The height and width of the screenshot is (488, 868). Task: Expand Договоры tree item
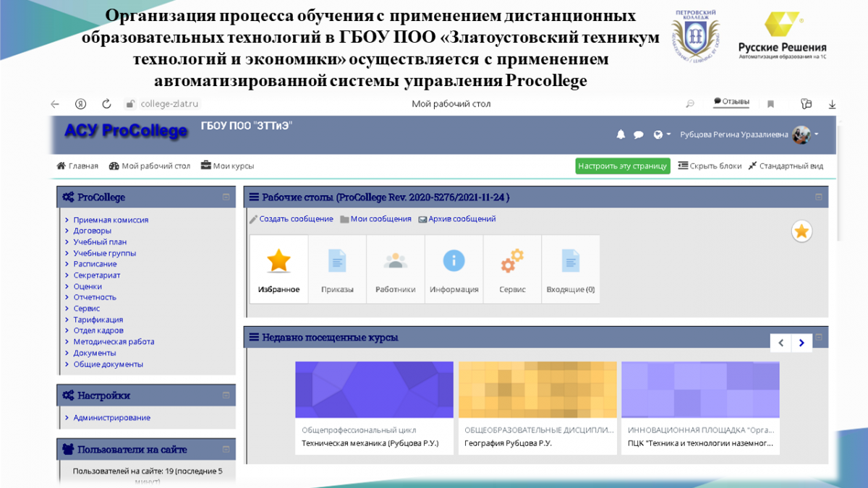[x=92, y=231]
